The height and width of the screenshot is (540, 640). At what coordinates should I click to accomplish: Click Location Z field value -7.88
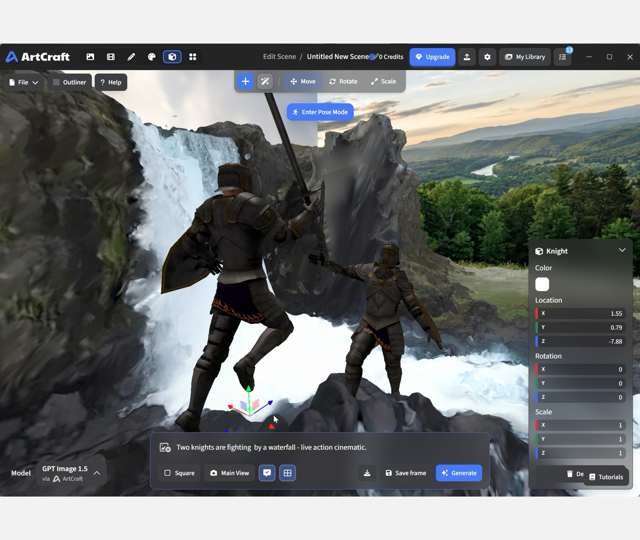pyautogui.click(x=580, y=341)
